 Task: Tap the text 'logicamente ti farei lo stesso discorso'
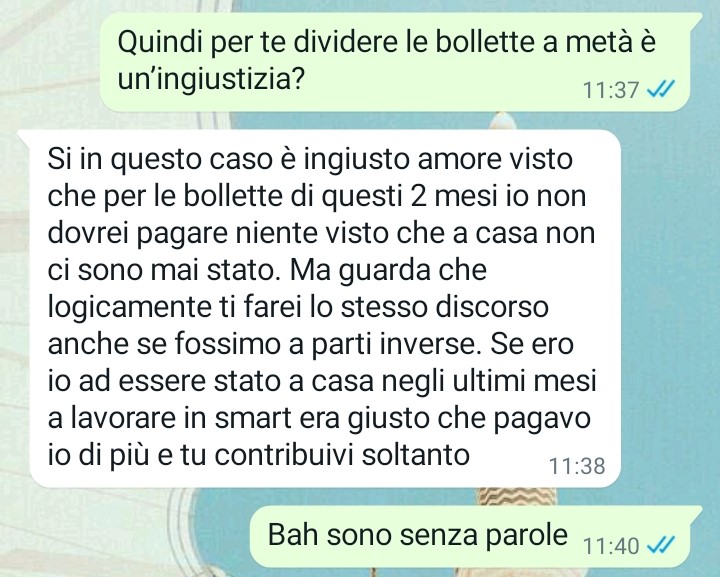(298, 307)
